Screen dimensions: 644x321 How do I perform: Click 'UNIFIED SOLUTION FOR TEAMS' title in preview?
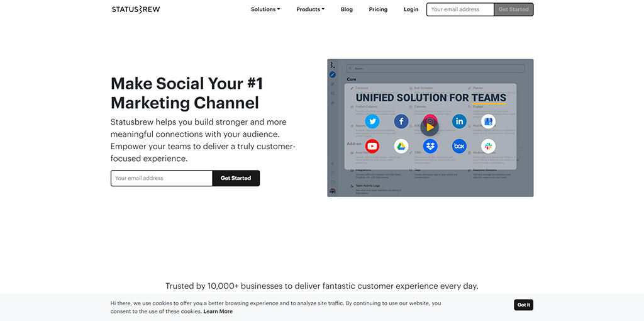431,98
